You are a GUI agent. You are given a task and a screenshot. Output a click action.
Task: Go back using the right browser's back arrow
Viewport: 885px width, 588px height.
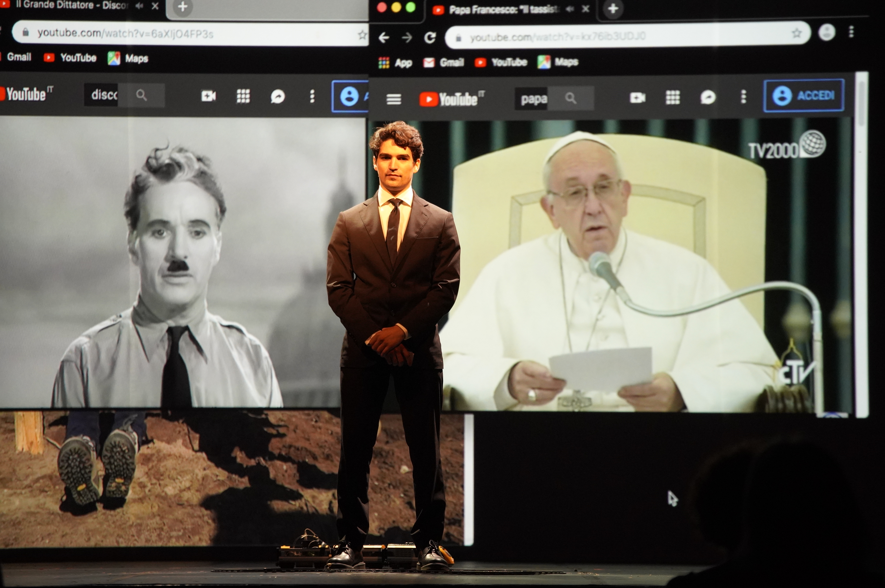tap(383, 38)
